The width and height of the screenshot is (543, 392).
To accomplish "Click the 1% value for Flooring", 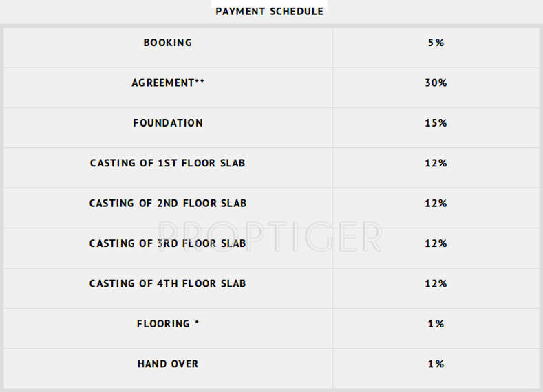I will (436, 323).
